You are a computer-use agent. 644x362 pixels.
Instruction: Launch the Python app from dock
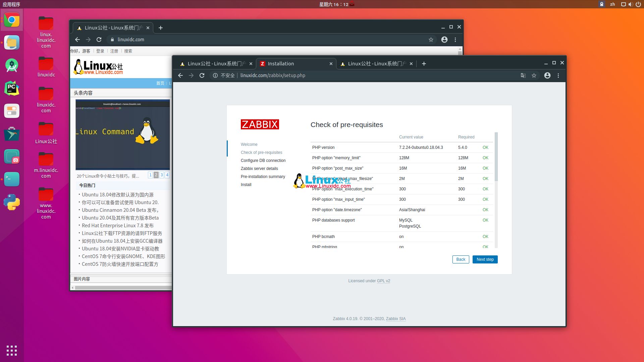[12, 202]
